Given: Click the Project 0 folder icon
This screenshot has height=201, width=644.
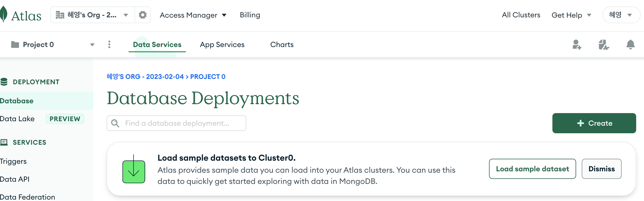Looking at the screenshot, I should point(15,45).
